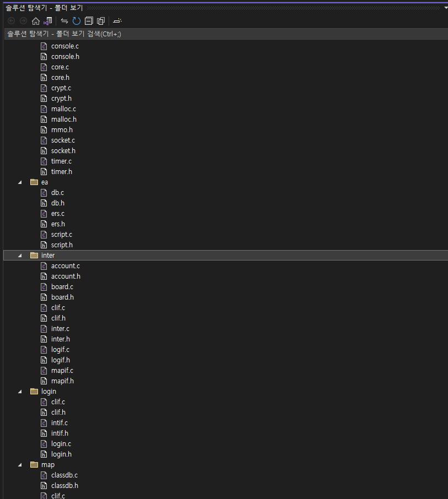The height and width of the screenshot is (499, 448).
Task: Open the panel window options dropdown arrow
Action: point(445,8)
